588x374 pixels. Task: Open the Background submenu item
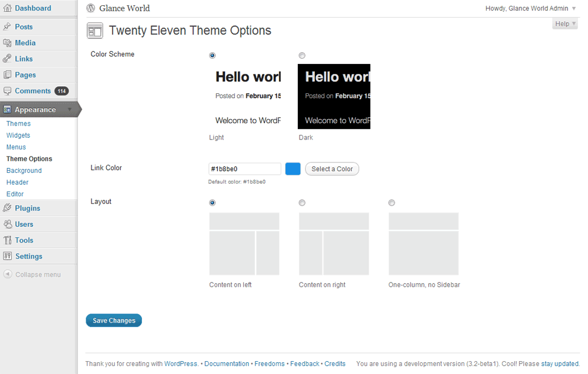coord(24,171)
